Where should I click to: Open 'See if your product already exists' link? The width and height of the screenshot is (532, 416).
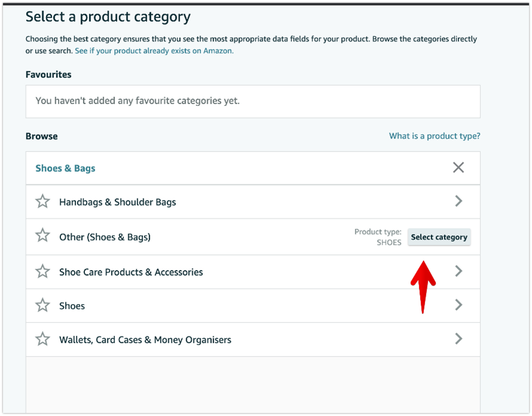[154, 51]
